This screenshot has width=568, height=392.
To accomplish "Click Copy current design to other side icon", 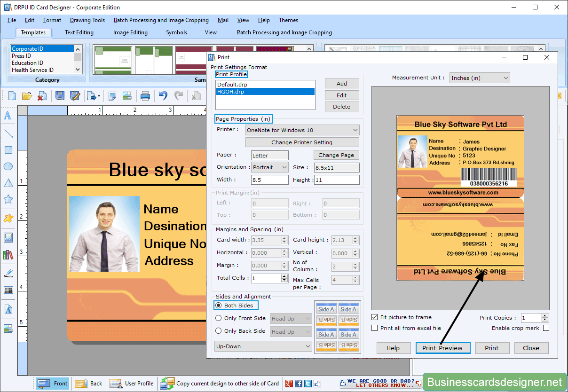I will pos(167,384).
